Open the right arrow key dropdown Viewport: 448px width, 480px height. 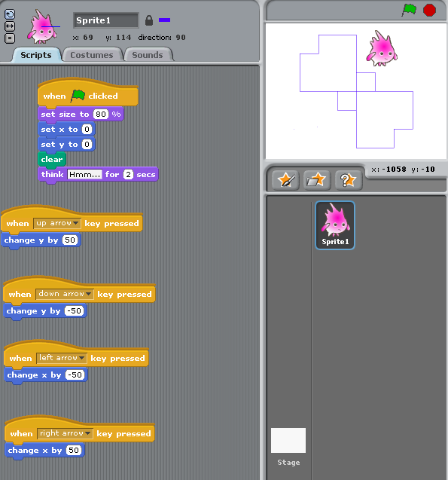pos(66,433)
